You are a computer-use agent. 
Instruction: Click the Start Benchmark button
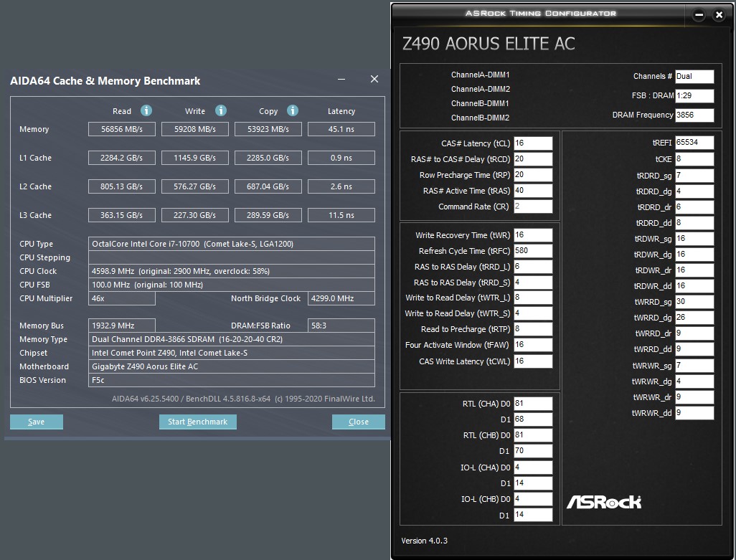(197, 422)
